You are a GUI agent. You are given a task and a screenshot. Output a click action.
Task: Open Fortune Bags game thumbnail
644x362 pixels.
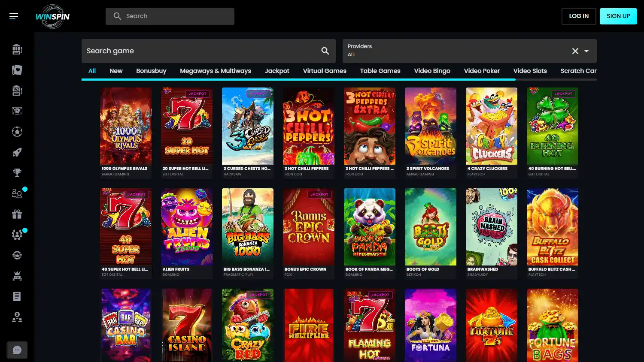pos(553,325)
